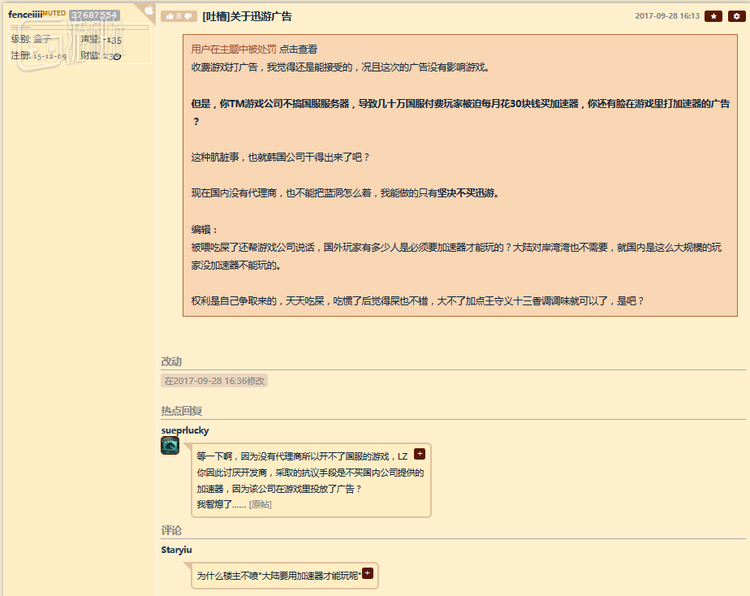Click 点击查看 to view the punishment details

point(299,49)
